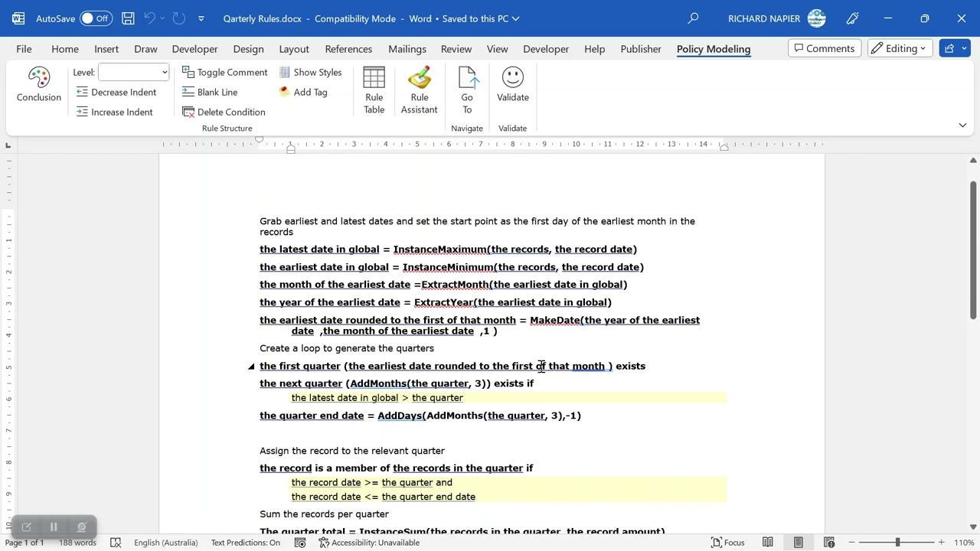The height and width of the screenshot is (551, 980).
Task: Click the Conclusion style button
Action: pyautogui.click(x=39, y=85)
